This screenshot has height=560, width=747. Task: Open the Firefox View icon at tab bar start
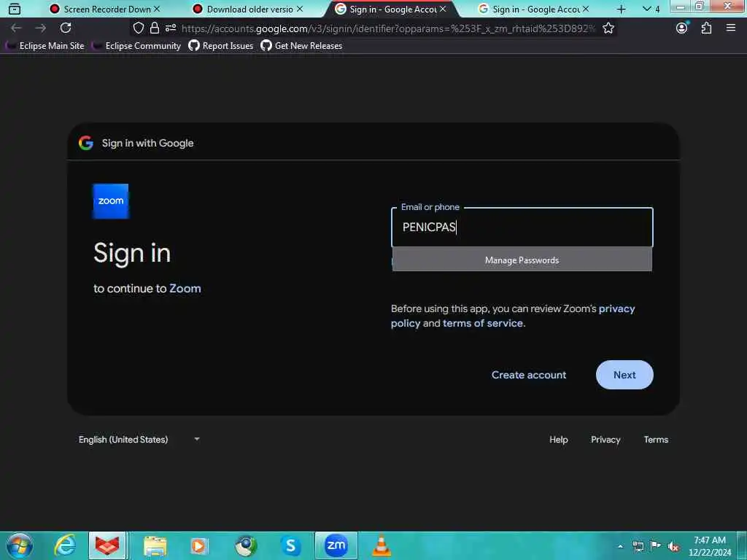click(15, 9)
